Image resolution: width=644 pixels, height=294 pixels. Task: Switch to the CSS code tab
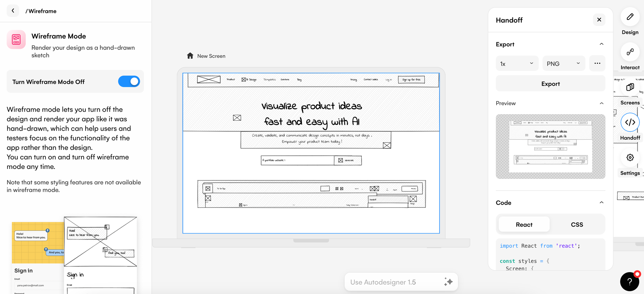click(577, 224)
